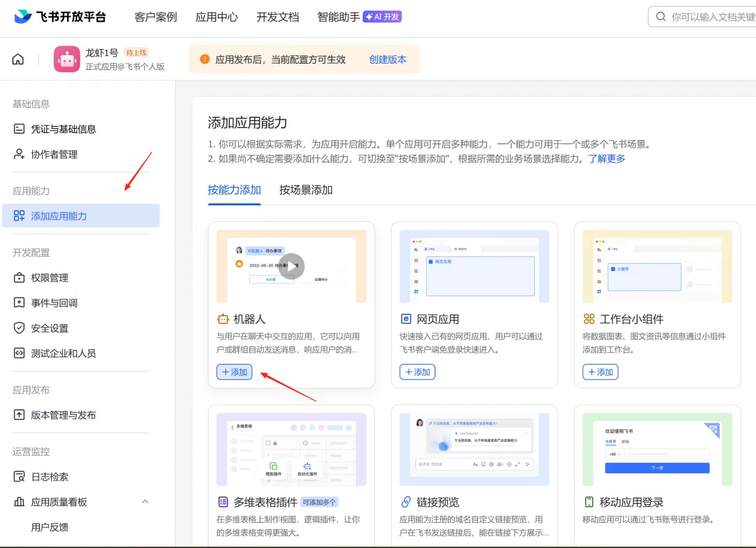Image resolution: width=756 pixels, height=548 pixels.
Task: Click the 龙虾1号 robot app avatar
Action: click(66, 59)
